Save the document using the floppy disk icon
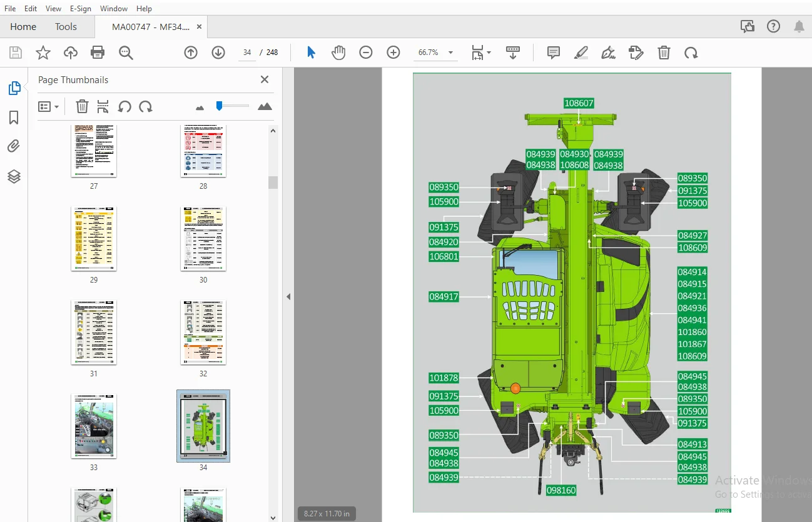The height and width of the screenshot is (522, 812). pyautogui.click(x=15, y=53)
